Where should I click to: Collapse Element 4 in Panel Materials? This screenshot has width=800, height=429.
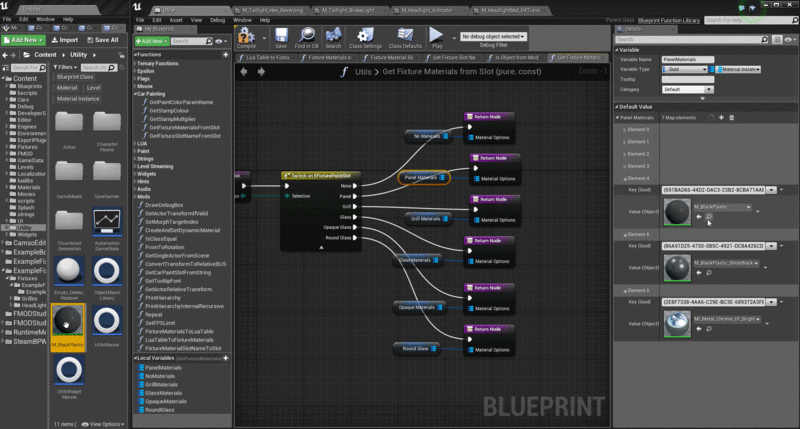625,179
